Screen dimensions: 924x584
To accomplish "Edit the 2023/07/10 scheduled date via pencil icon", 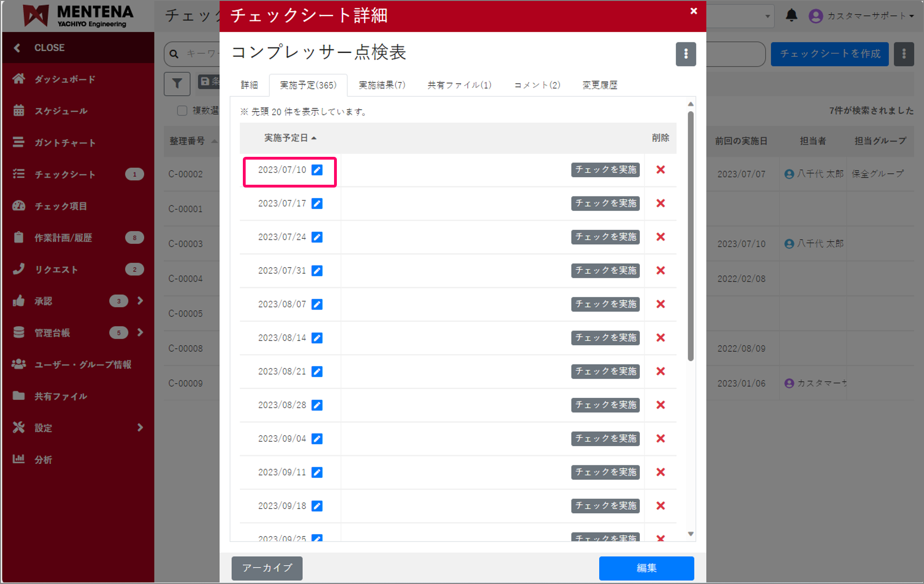I will point(317,170).
